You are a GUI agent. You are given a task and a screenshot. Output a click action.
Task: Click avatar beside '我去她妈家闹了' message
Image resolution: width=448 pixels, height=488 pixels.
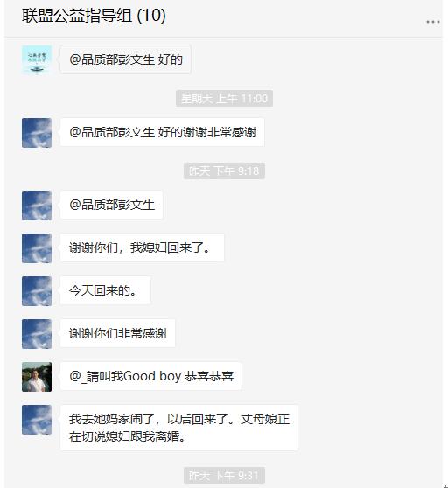(x=37, y=420)
